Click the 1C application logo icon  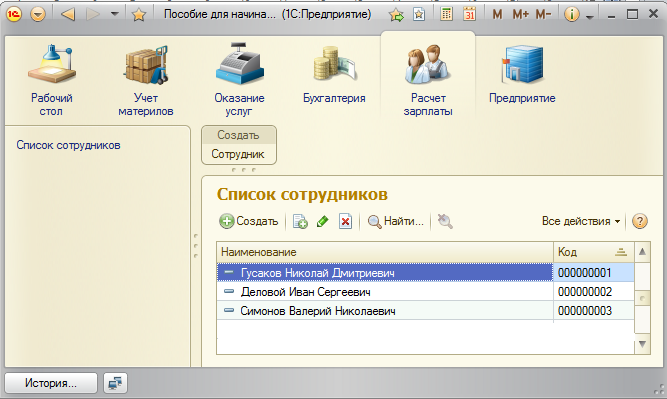14,14
